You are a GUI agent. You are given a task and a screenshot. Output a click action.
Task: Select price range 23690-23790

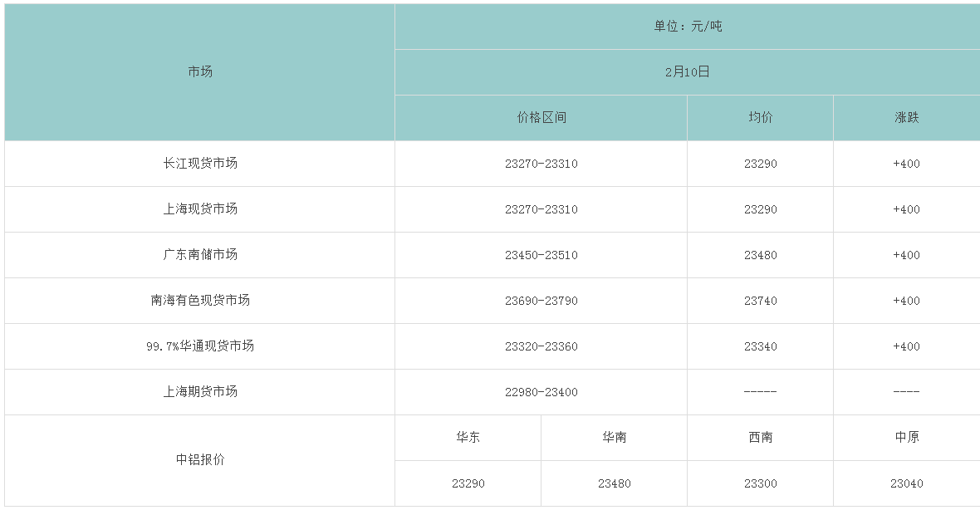coord(541,301)
